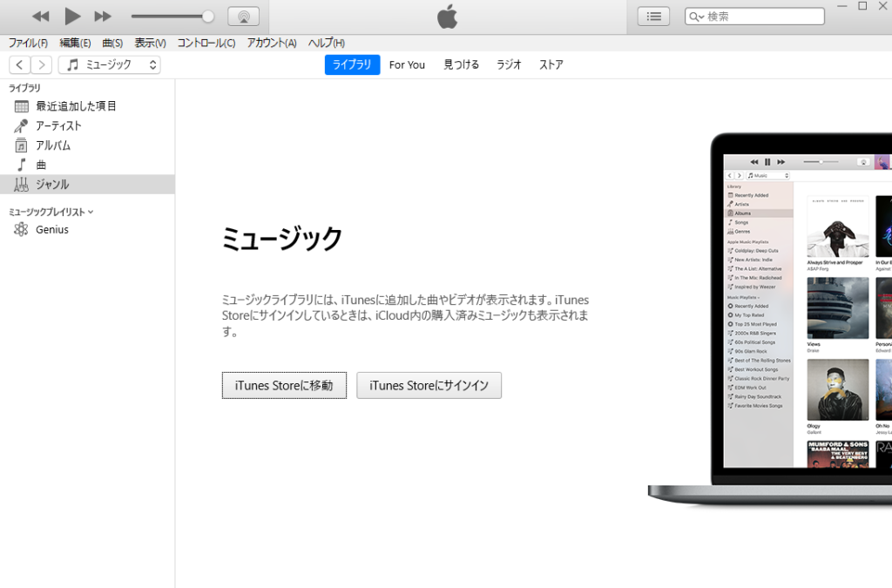Select 曲 in the sidebar
892x588 pixels.
pos(88,165)
